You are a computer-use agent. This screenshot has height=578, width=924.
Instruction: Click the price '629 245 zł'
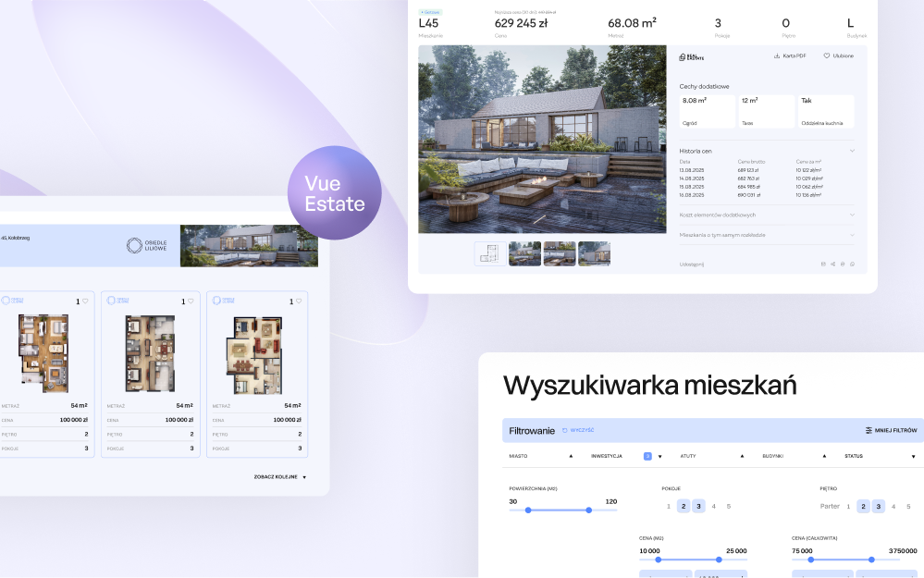pos(521,23)
